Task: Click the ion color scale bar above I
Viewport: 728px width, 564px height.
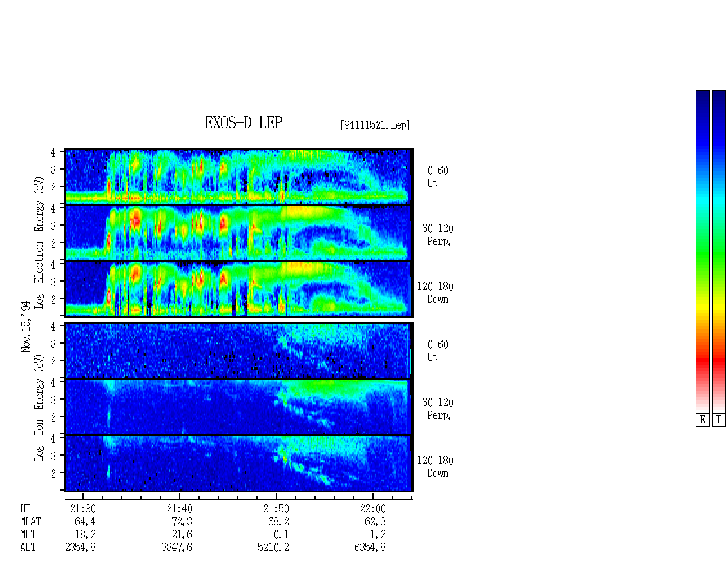Action: pos(719,251)
